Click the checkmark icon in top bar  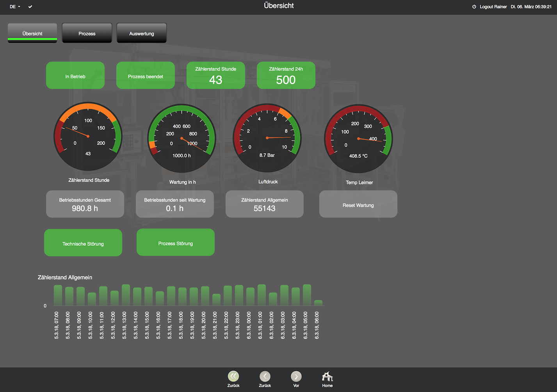tap(30, 7)
